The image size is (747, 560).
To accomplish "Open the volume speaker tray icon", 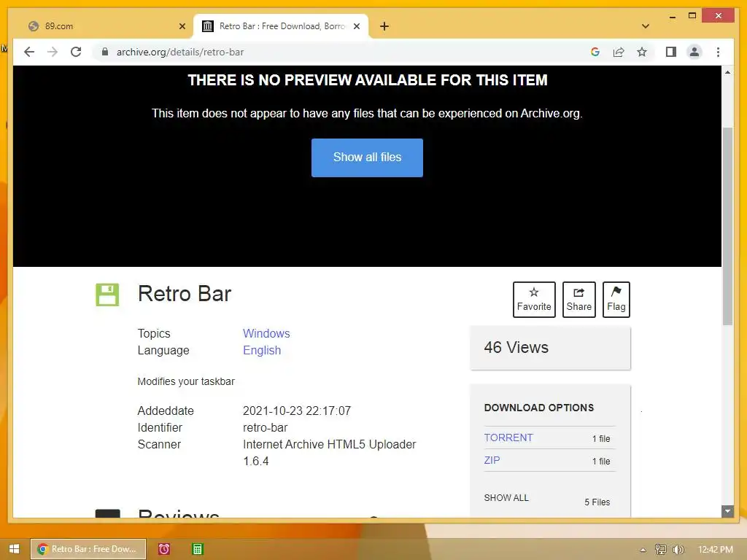I will [678, 550].
